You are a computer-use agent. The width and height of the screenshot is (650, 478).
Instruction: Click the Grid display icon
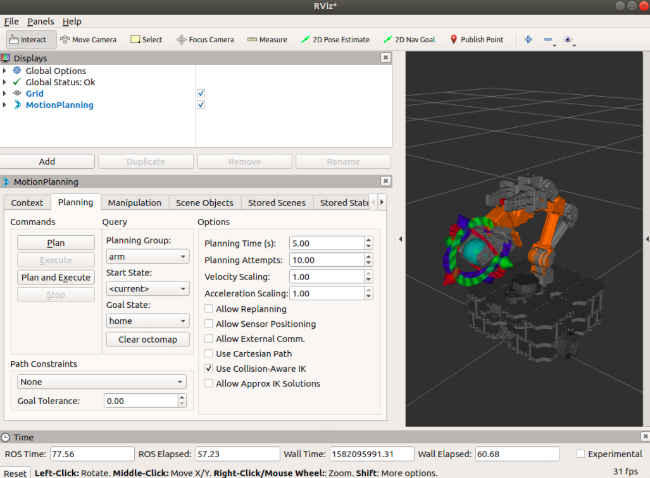(x=17, y=93)
